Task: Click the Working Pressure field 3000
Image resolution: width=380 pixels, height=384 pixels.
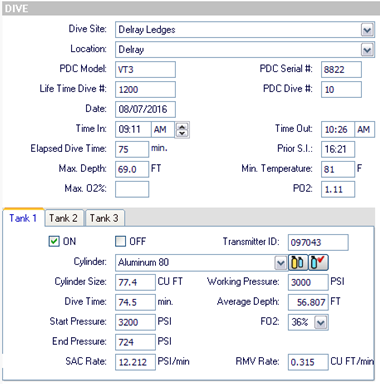Action: pyautogui.click(x=308, y=282)
